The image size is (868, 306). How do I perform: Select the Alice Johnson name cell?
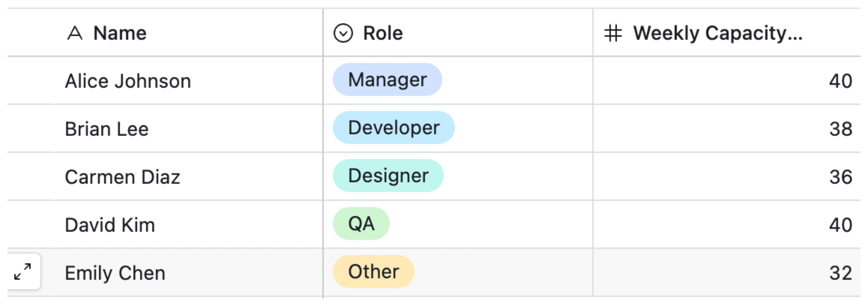(x=128, y=81)
